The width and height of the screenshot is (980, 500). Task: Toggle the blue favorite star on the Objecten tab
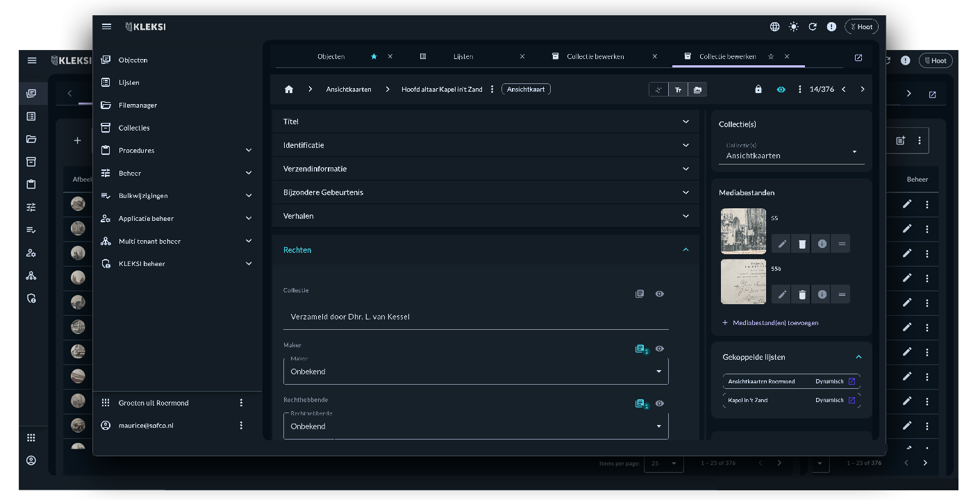(x=374, y=56)
